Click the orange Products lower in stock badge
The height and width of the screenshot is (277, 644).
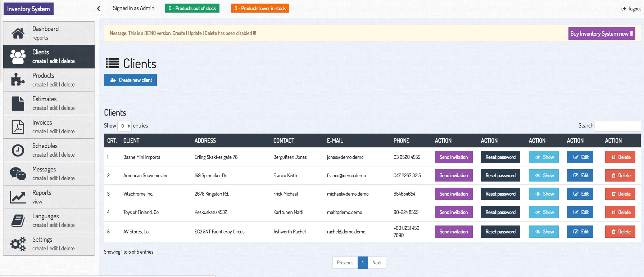[260, 8]
